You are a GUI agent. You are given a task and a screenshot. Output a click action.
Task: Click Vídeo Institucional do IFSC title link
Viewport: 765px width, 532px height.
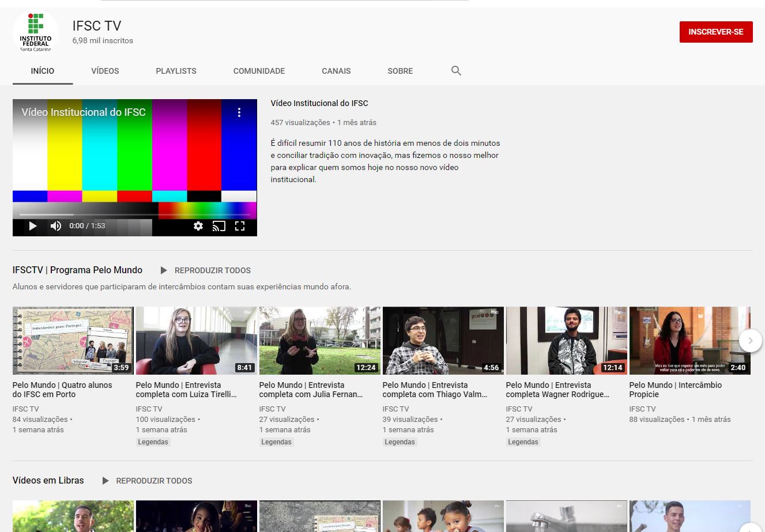319,103
